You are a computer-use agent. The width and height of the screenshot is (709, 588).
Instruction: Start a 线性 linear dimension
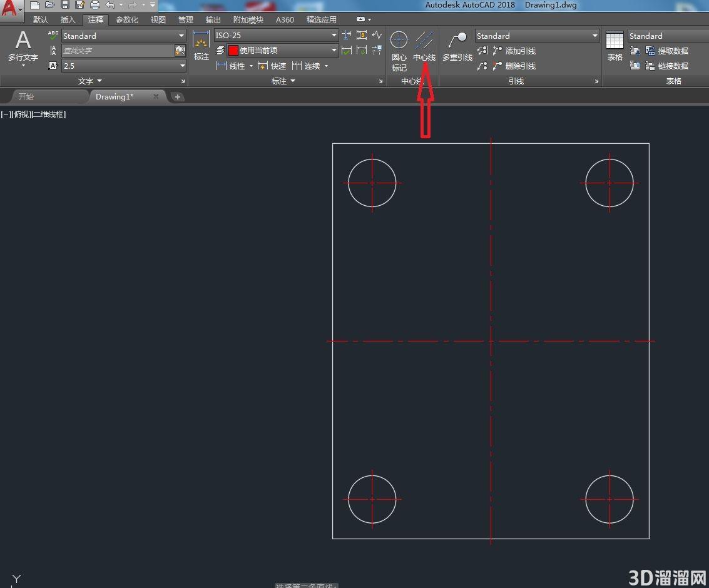[x=231, y=66]
